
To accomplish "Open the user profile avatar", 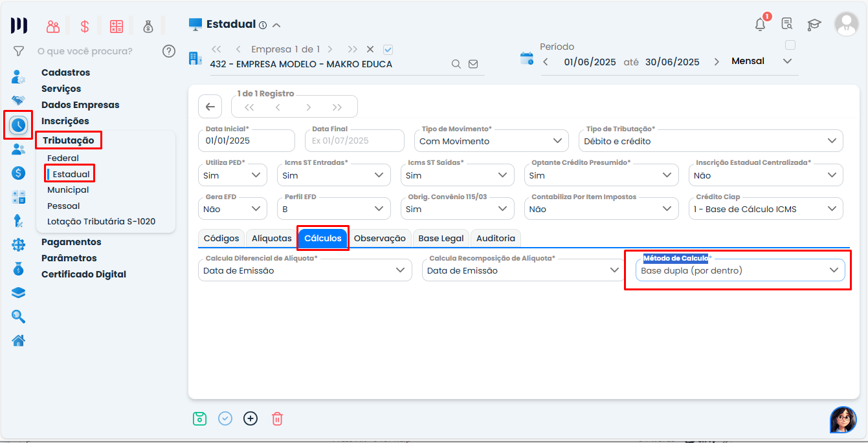I will click(846, 24).
